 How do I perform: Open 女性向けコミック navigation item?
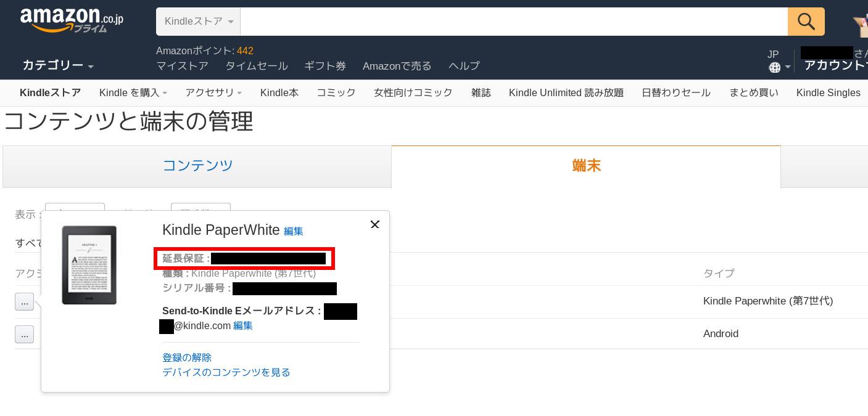coord(413,92)
